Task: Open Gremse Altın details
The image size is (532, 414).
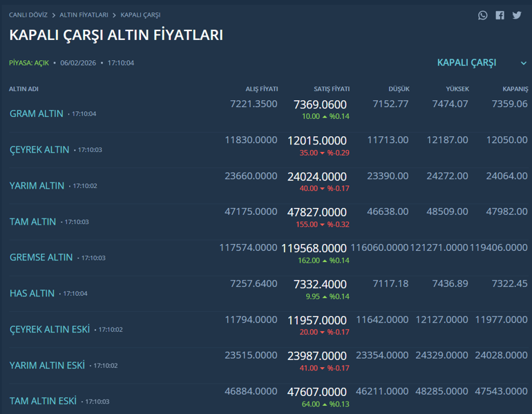Action: pyautogui.click(x=41, y=257)
